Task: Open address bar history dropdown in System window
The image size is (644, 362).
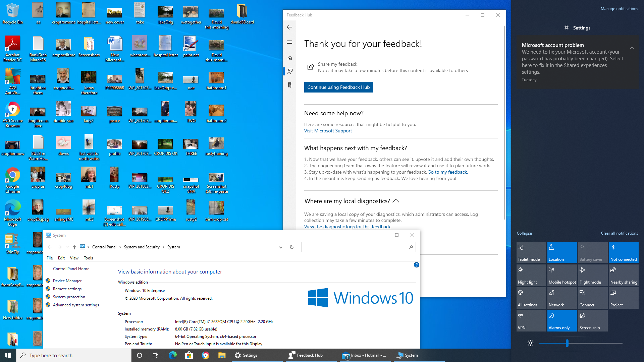Action: (280, 247)
